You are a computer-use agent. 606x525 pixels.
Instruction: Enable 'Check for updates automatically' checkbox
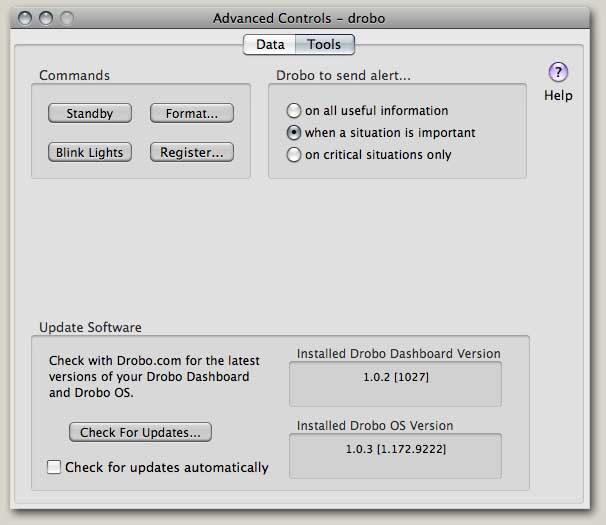(x=54, y=467)
